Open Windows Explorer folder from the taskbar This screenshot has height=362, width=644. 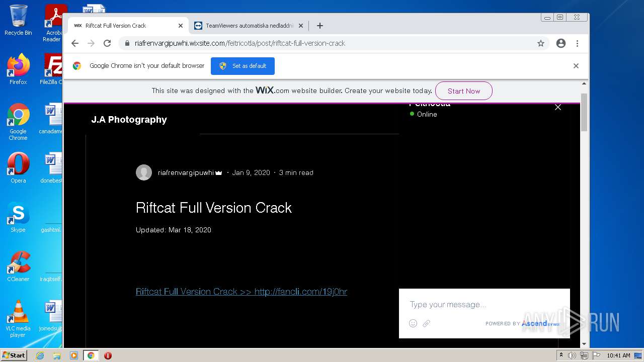pos(57,355)
